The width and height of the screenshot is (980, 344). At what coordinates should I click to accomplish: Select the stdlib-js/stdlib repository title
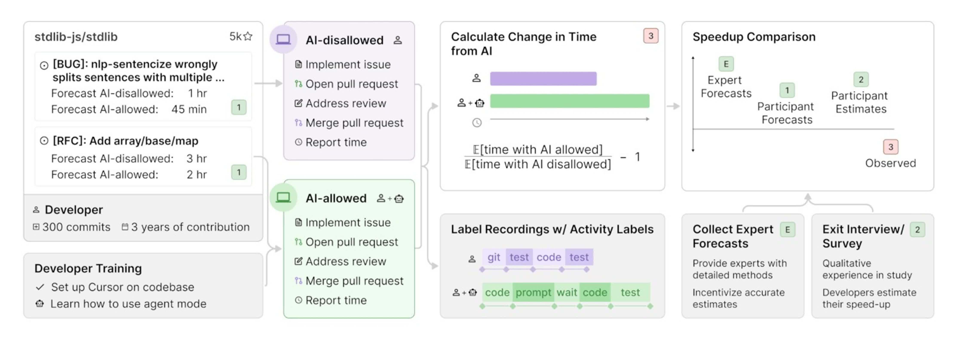tap(76, 37)
